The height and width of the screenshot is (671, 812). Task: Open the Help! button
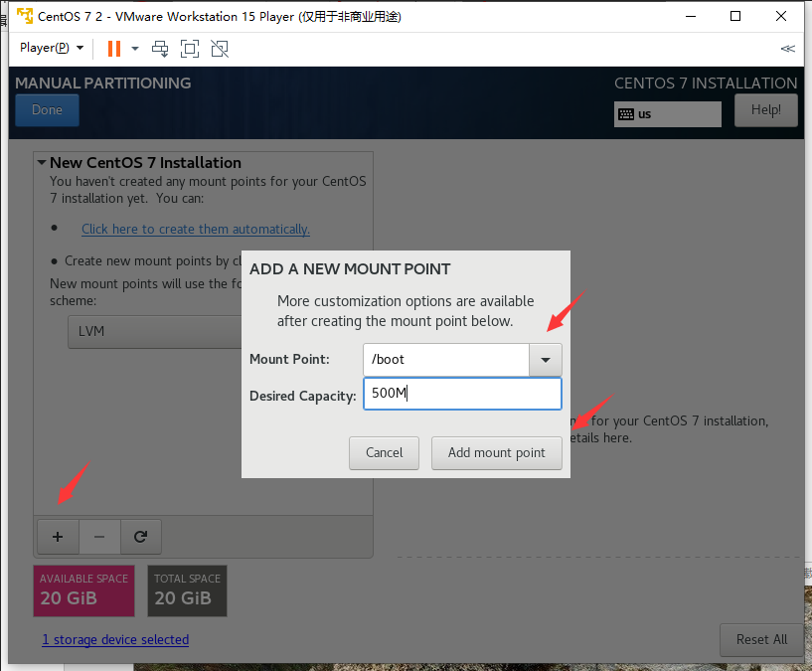[x=766, y=110]
